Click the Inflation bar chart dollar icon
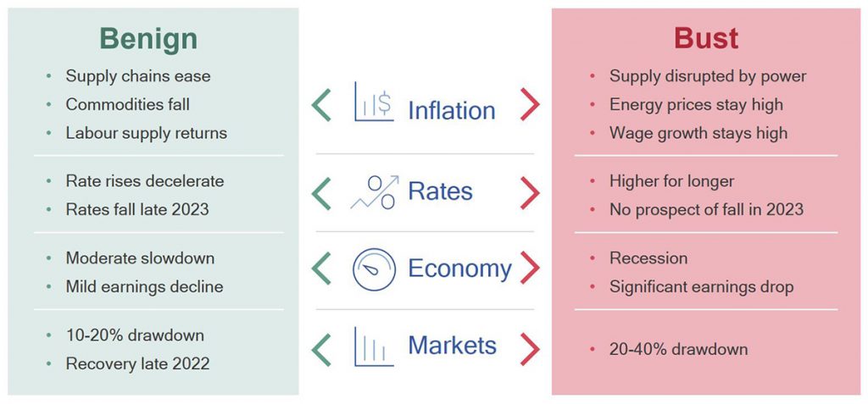 [x=374, y=102]
